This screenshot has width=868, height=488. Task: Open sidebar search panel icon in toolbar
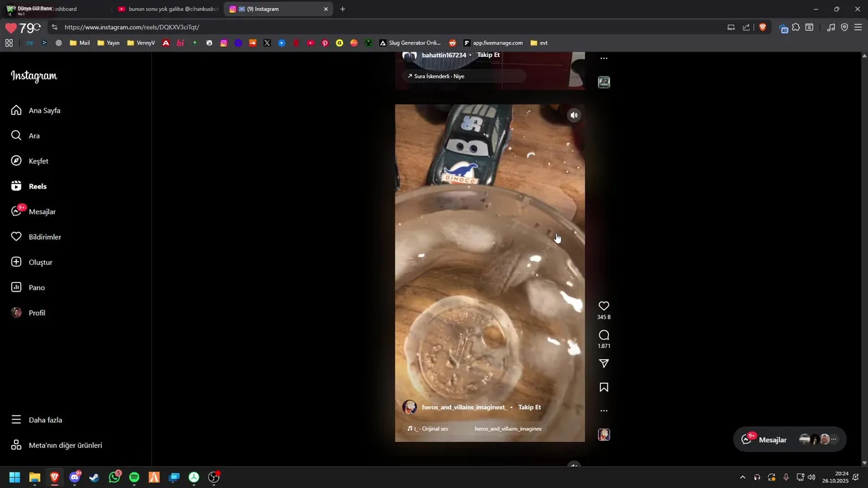point(809,27)
